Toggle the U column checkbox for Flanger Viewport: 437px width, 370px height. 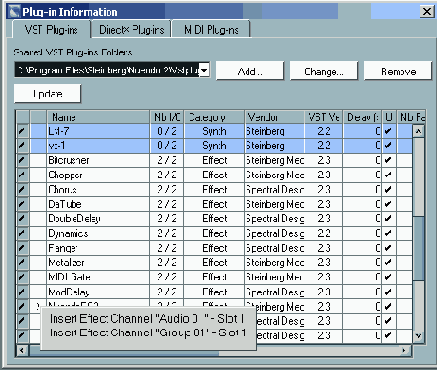click(388, 248)
